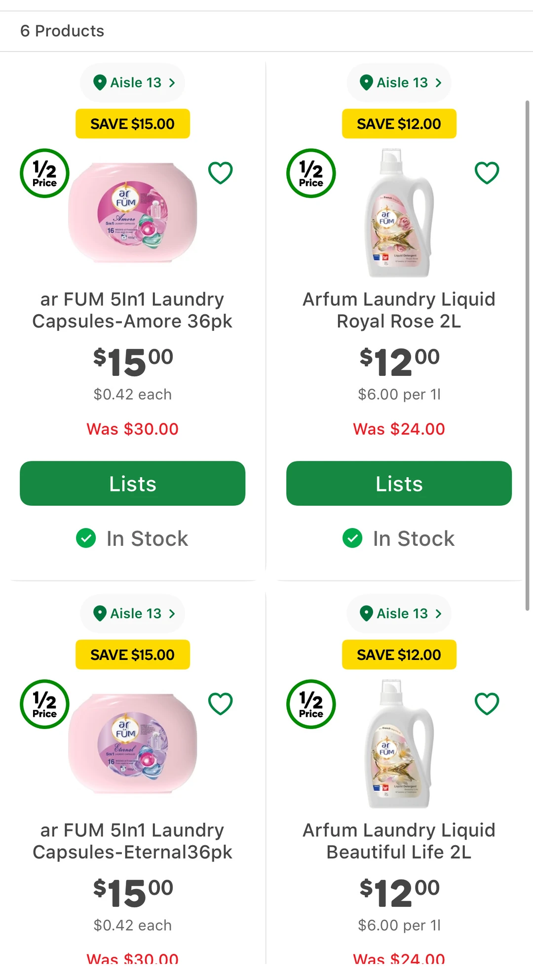This screenshot has width=533, height=980.
Task: Tap Lists button for Amore capsules
Action: tap(132, 484)
